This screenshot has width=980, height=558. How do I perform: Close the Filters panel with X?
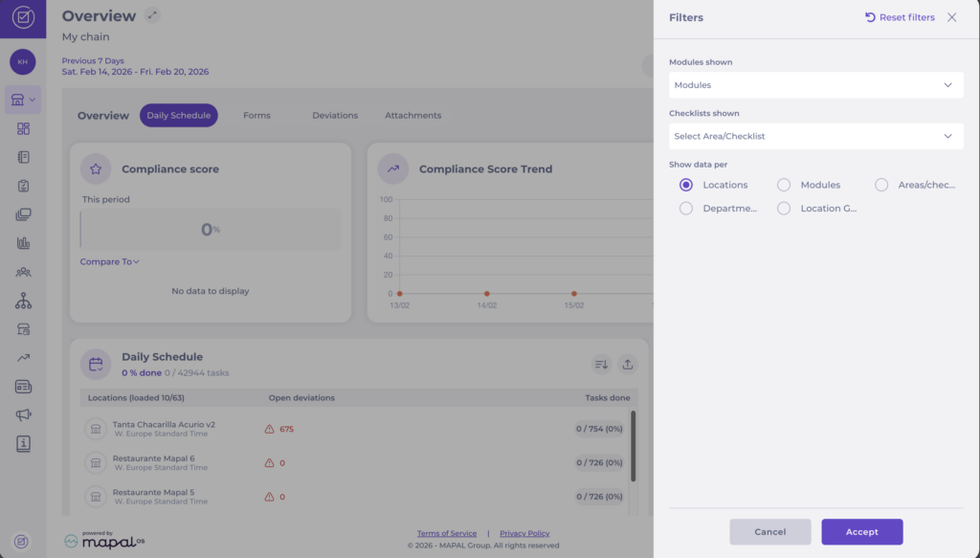pyautogui.click(x=951, y=17)
